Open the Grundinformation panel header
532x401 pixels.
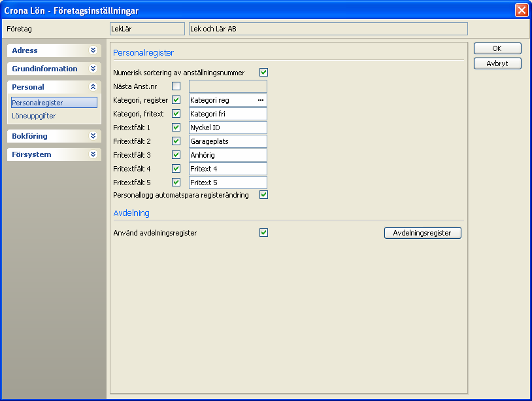pyautogui.click(x=54, y=69)
